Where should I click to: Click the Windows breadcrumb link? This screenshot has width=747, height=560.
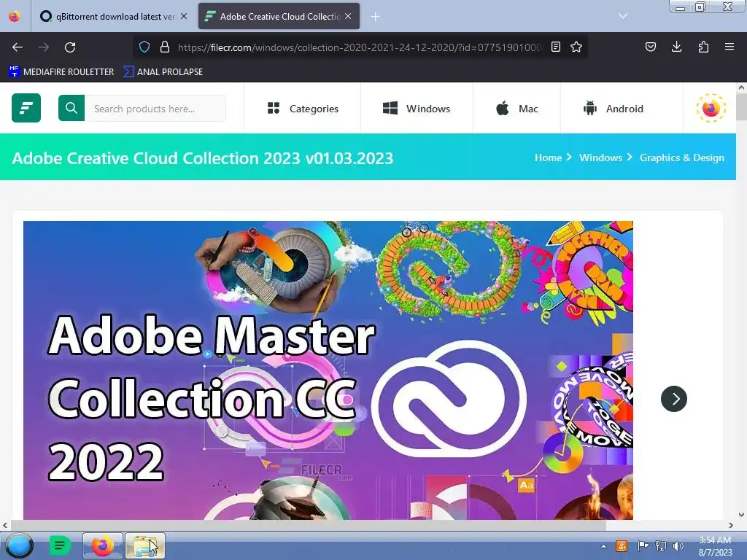601,157
